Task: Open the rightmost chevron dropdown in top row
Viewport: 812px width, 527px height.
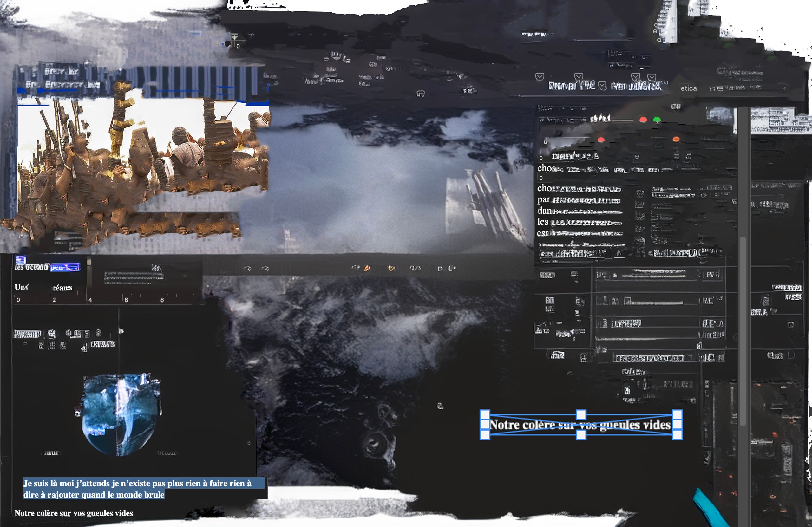Action: click(x=652, y=77)
